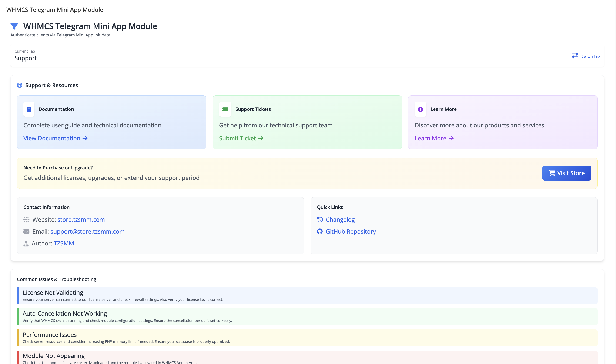Click the GitHub logo in Quick Links
This screenshot has width=616, height=364.
pyautogui.click(x=320, y=231)
